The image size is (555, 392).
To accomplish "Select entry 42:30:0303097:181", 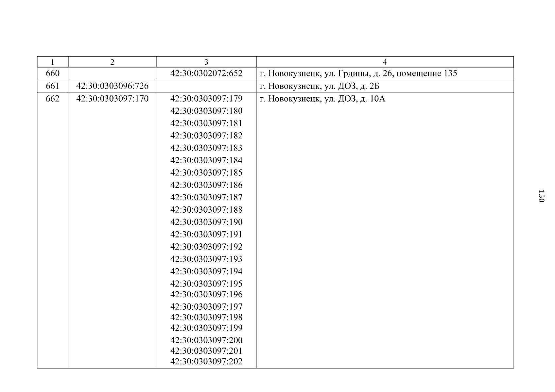I will [206, 123].
